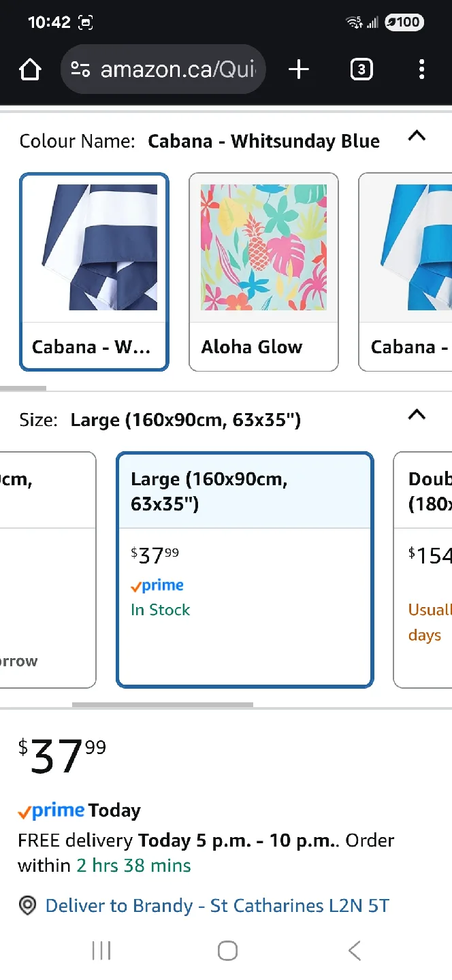Open the Chrome browser menu

coord(422,69)
